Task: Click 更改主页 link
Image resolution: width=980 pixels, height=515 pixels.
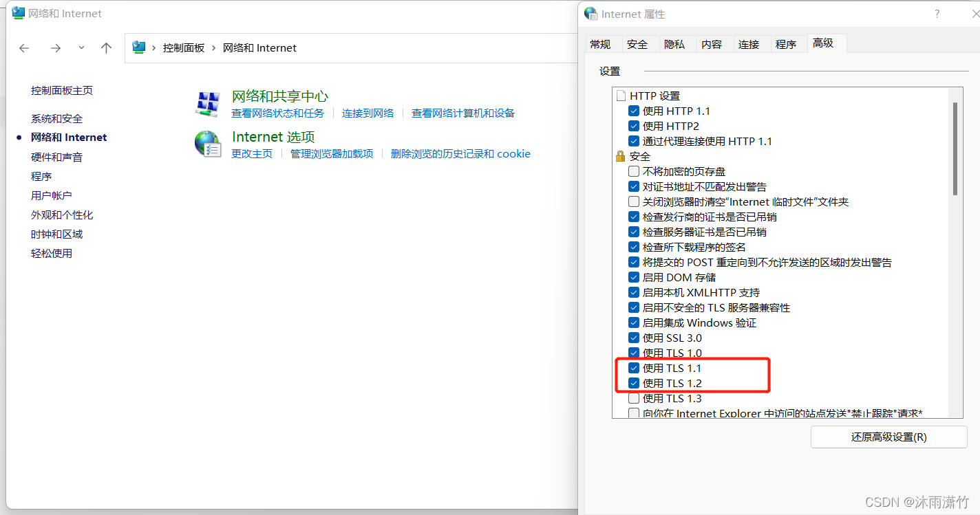Action: pos(252,153)
